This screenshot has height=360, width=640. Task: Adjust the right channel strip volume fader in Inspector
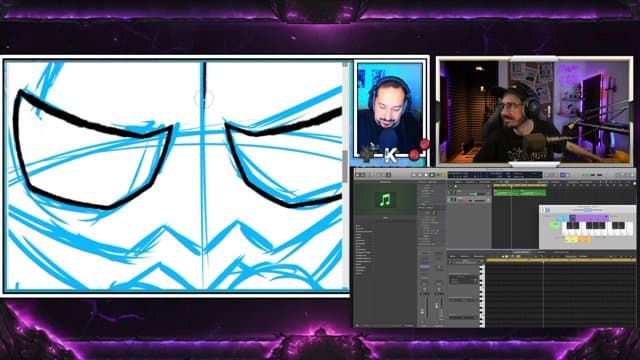click(x=436, y=306)
